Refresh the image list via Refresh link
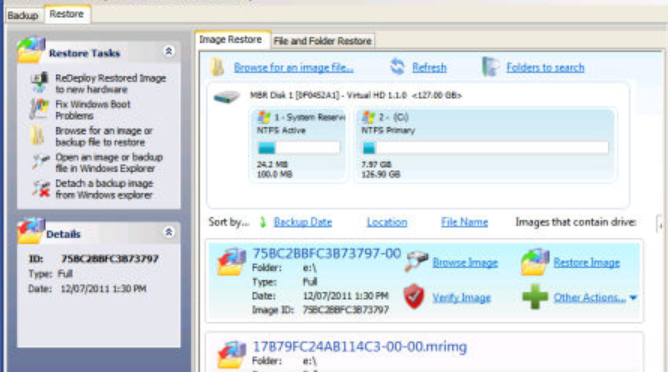This screenshot has height=372, width=668. [429, 68]
